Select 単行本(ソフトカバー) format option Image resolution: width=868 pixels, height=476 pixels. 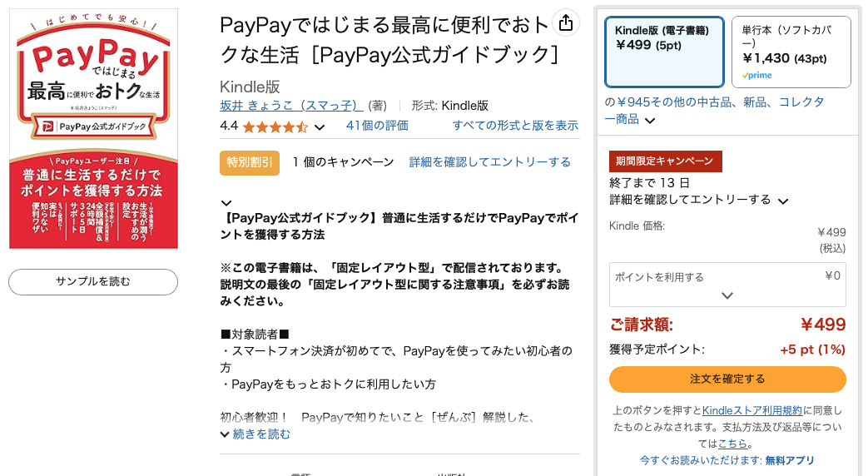pyautogui.click(x=791, y=52)
